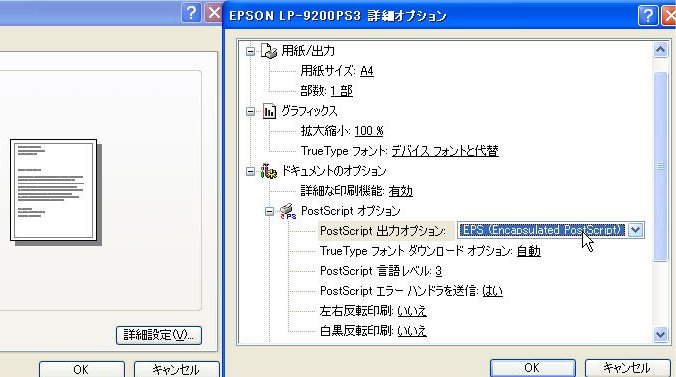The height and width of the screenshot is (377, 676).
Task: Select the 左右反転印刷 label
Action: 356,311
